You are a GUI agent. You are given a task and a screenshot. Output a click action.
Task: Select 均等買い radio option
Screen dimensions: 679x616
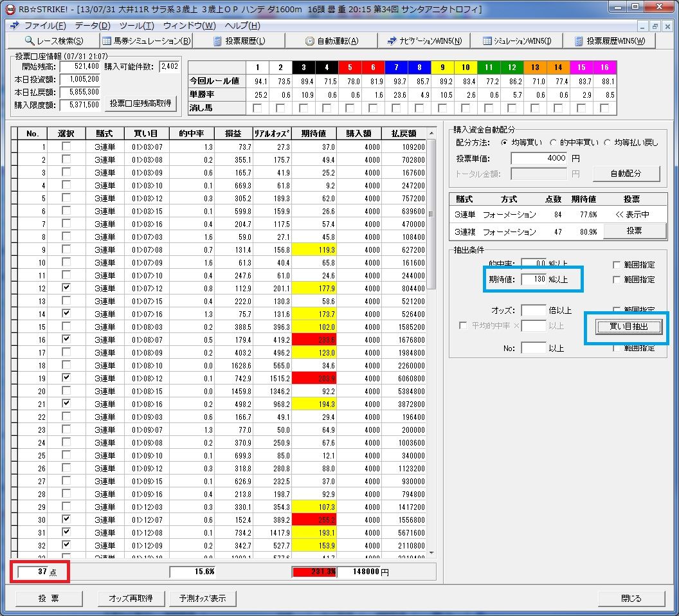click(x=505, y=143)
